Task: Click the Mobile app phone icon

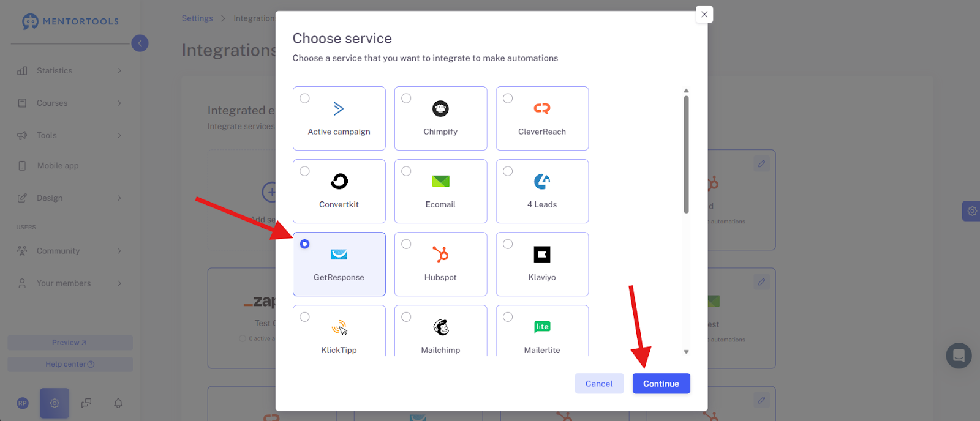Action: [22, 166]
